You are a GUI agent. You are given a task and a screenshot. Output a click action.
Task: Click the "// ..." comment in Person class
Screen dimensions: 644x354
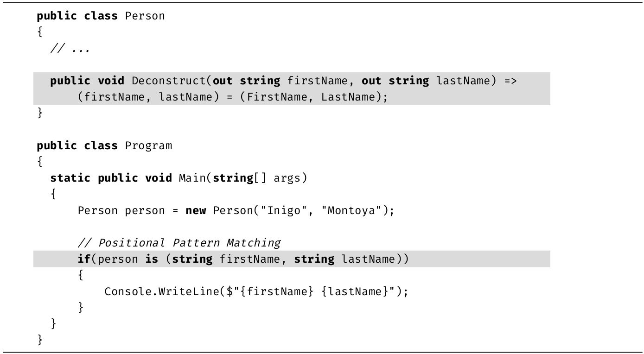coord(70,49)
